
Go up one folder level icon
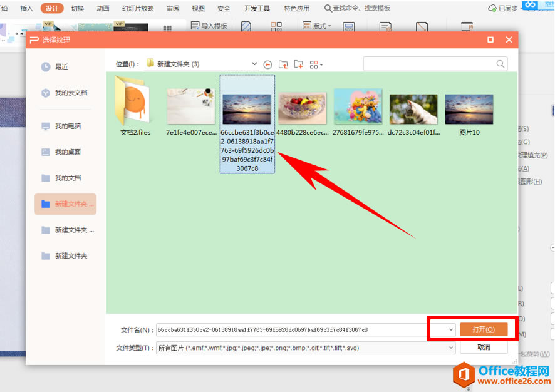(283, 64)
